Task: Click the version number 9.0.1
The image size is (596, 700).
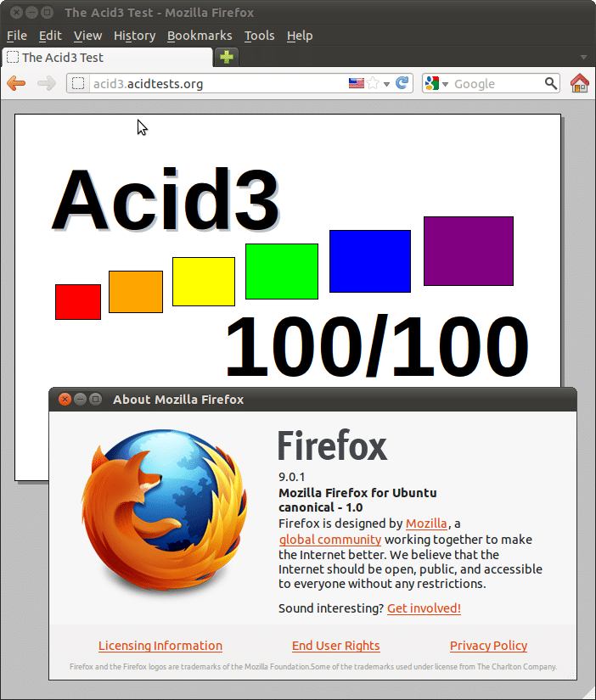Action: click(292, 477)
